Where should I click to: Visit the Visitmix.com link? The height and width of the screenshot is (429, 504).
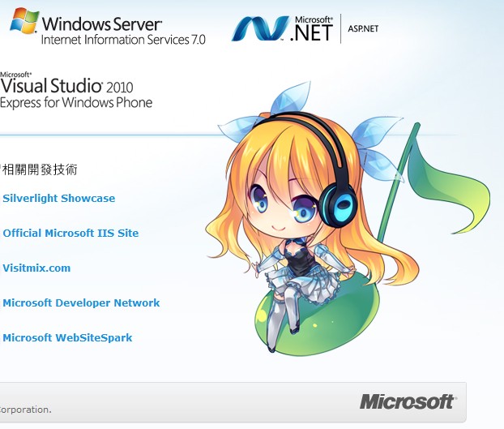click(36, 268)
